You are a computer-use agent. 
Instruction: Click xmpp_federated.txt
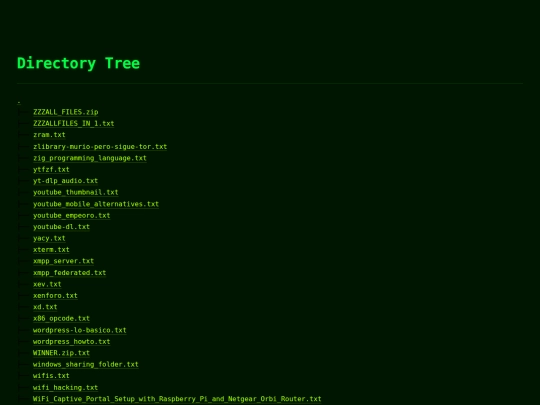click(x=70, y=273)
